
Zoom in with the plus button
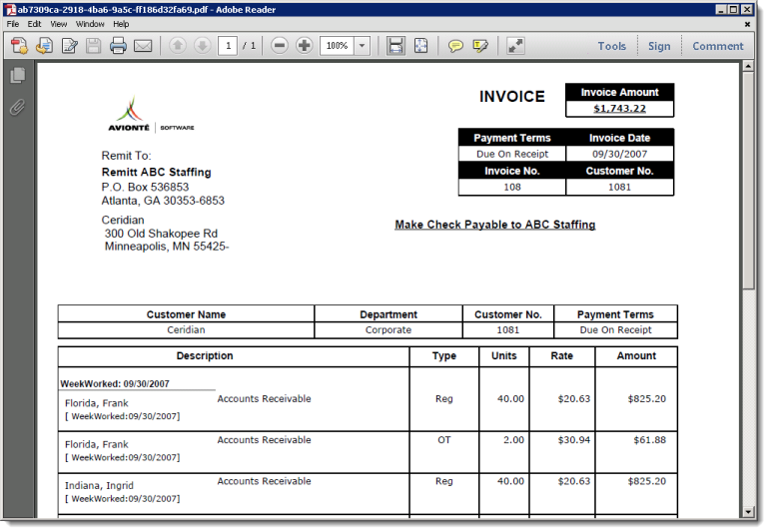point(305,46)
